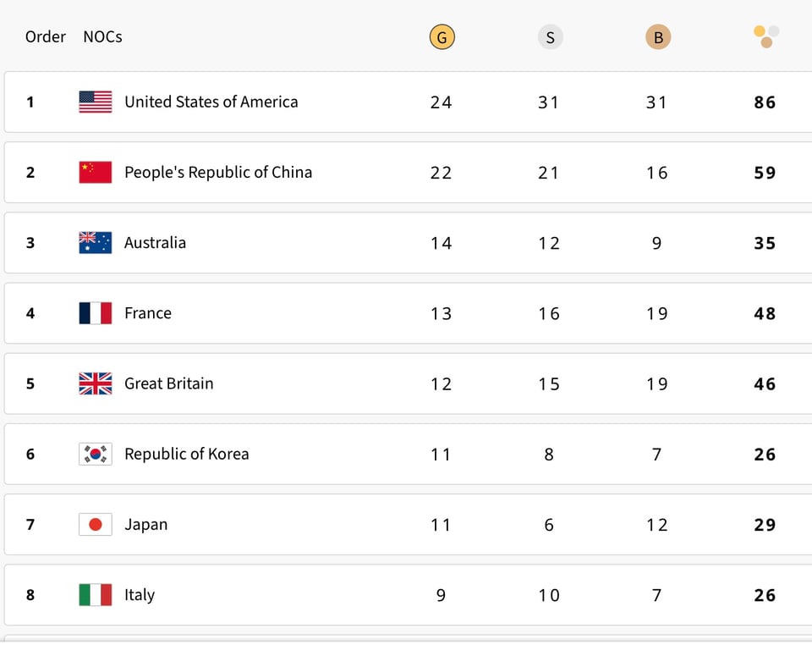The width and height of the screenshot is (812, 645).
Task: Open United States of America link
Action: [x=211, y=102]
